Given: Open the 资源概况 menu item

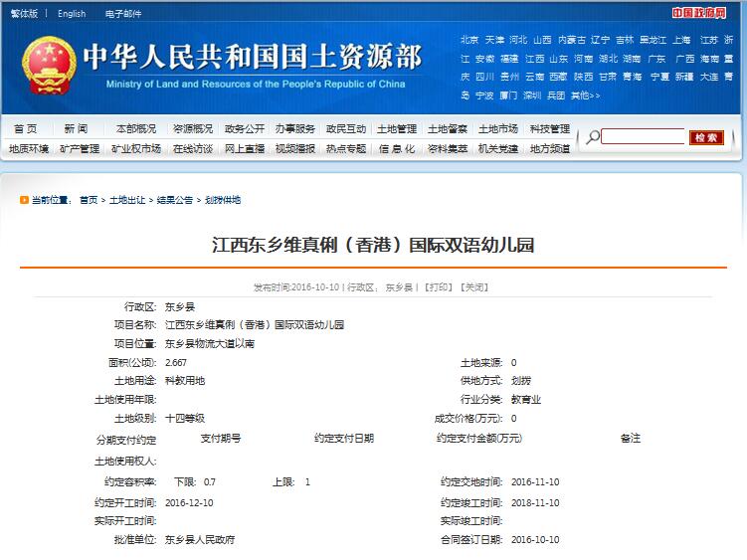Looking at the screenshot, I should (192, 128).
